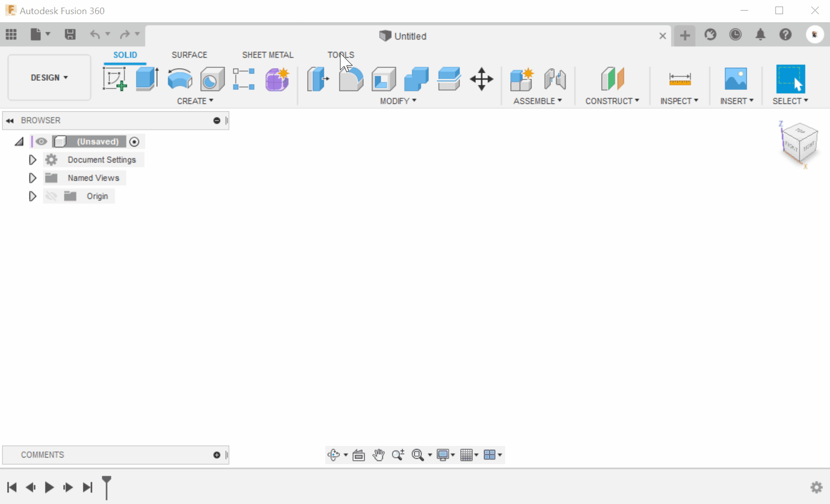830x504 pixels.
Task: Expand the Comments panel with plus button
Action: coord(217,455)
